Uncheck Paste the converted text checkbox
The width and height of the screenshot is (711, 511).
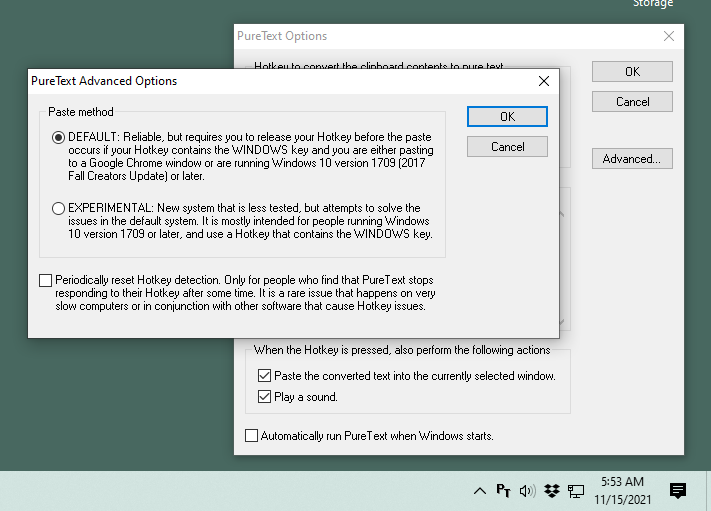(264, 376)
